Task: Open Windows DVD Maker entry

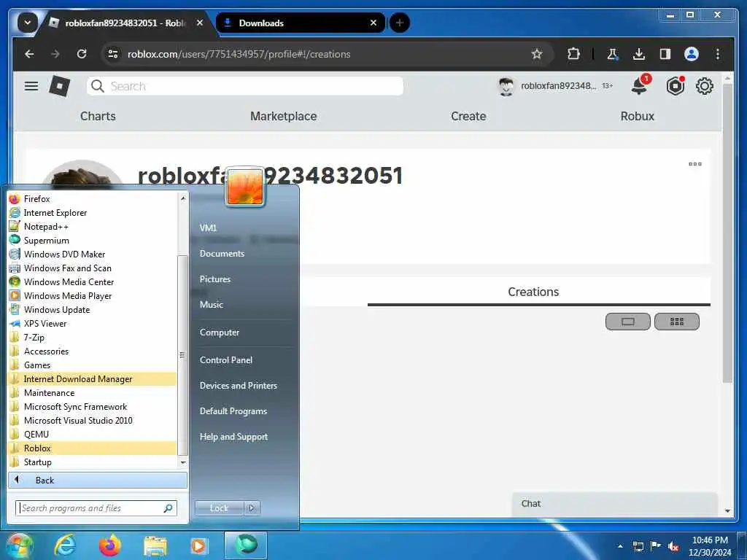Action: (x=92, y=254)
